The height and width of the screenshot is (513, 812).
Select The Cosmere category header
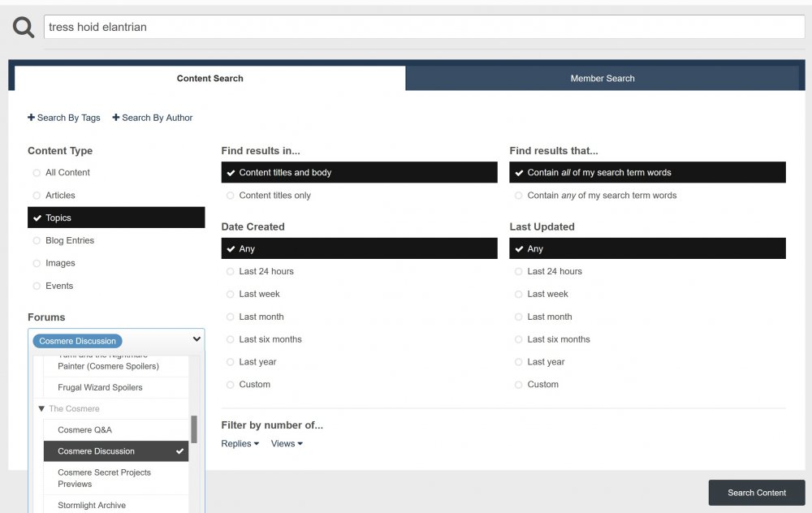click(74, 408)
